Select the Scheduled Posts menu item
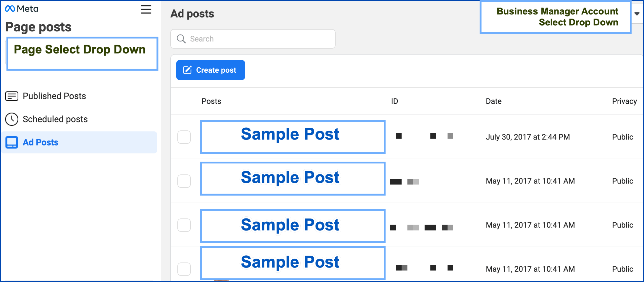 [55, 119]
